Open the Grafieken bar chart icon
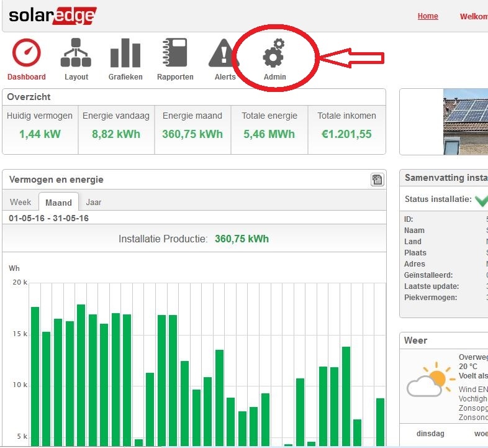 [x=125, y=53]
